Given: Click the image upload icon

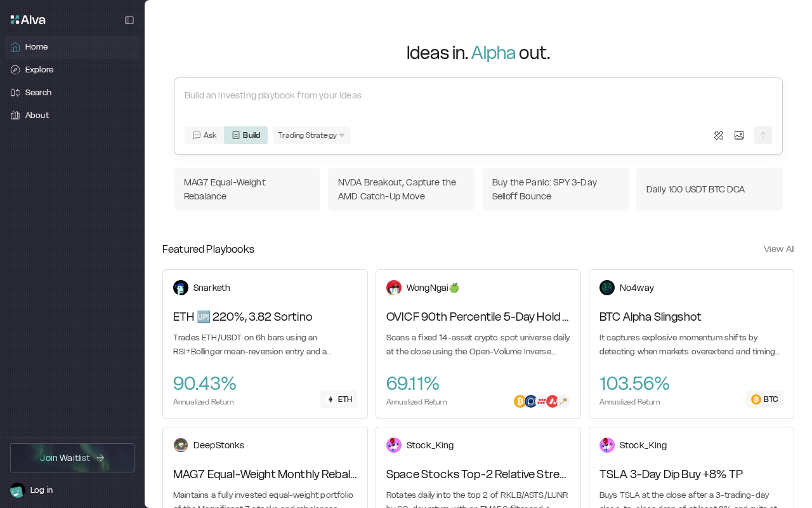Looking at the screenshot, I should pyautogui.click(x=739, y=135).
